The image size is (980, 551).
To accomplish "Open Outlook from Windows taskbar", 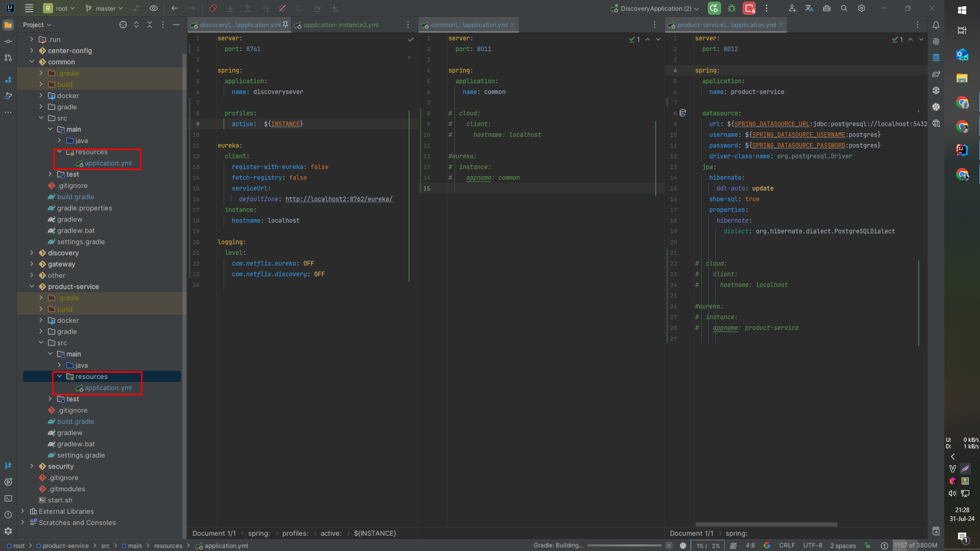I will pyautogui.click(x=962, y=55).
